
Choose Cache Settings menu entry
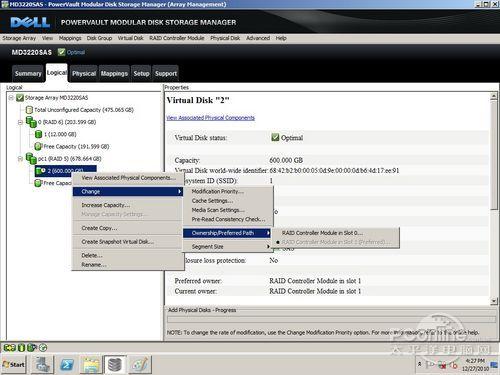228,201
